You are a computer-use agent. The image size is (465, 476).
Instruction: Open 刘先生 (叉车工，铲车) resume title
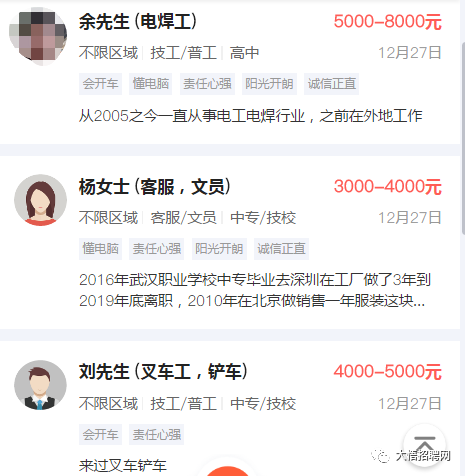click(x=163, y=371)
